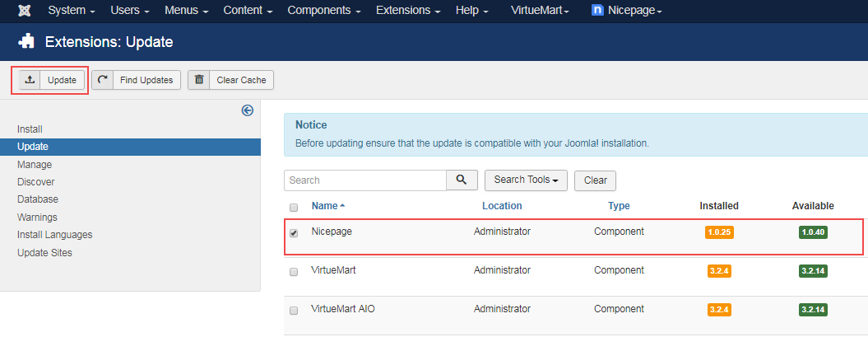Click the refresh icon on Find Updates

pyautogui.click(x=102, y=80)
